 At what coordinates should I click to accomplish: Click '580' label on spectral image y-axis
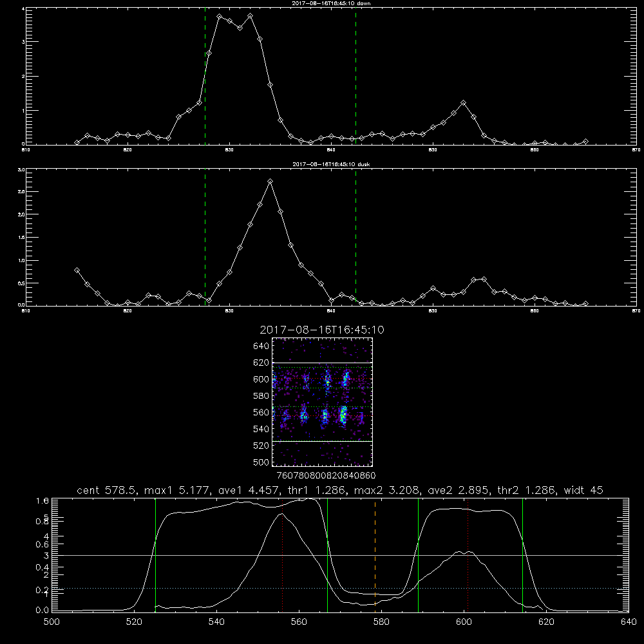coord(261,396)
